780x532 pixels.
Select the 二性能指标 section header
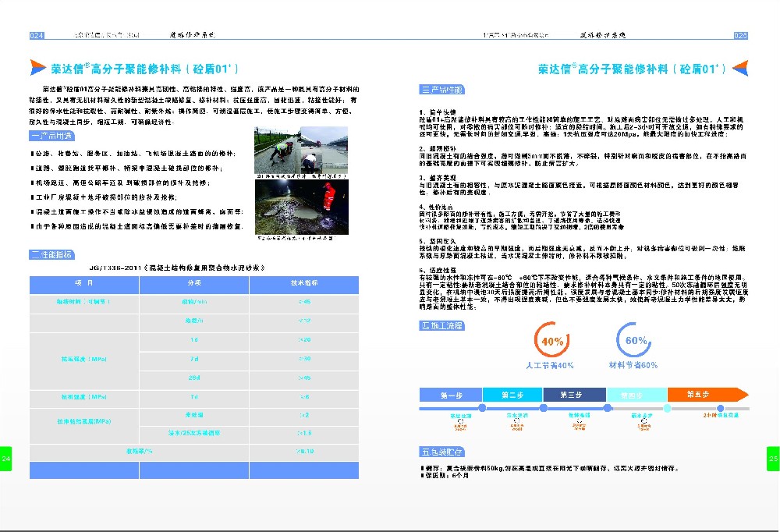point(52,254)
